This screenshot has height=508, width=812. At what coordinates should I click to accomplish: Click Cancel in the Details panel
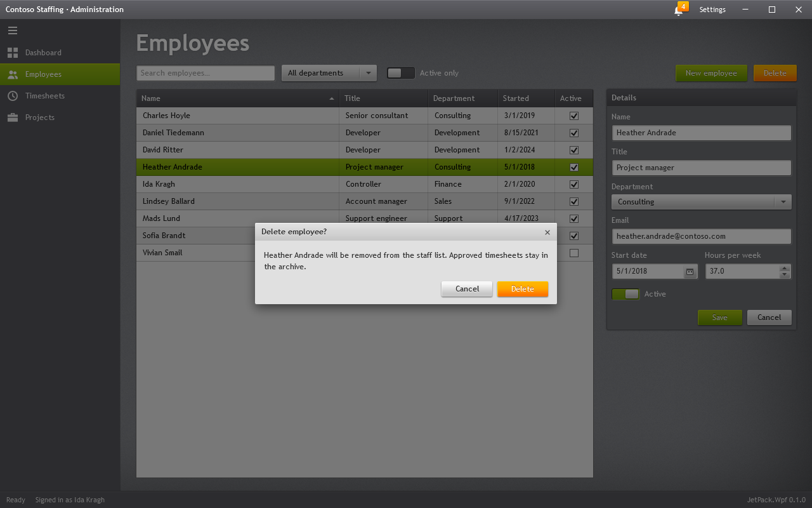(769, 317)
